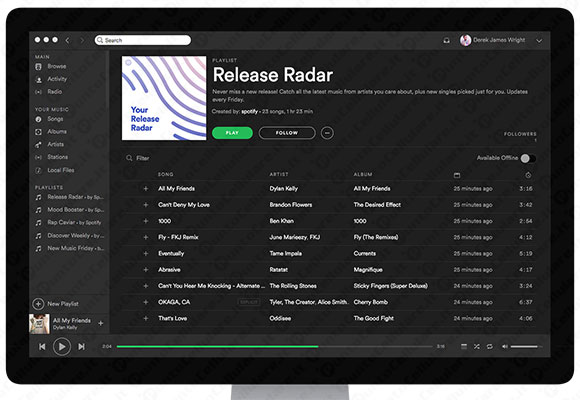
Task: Open Local Files in the sidebar
Action: click(61, 170)
